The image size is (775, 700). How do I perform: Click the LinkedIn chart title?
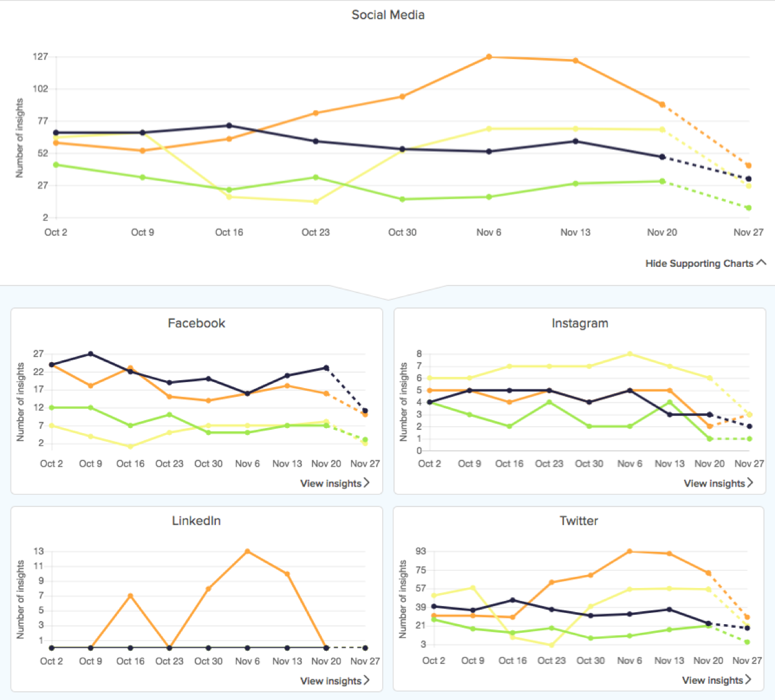(196, 521)
